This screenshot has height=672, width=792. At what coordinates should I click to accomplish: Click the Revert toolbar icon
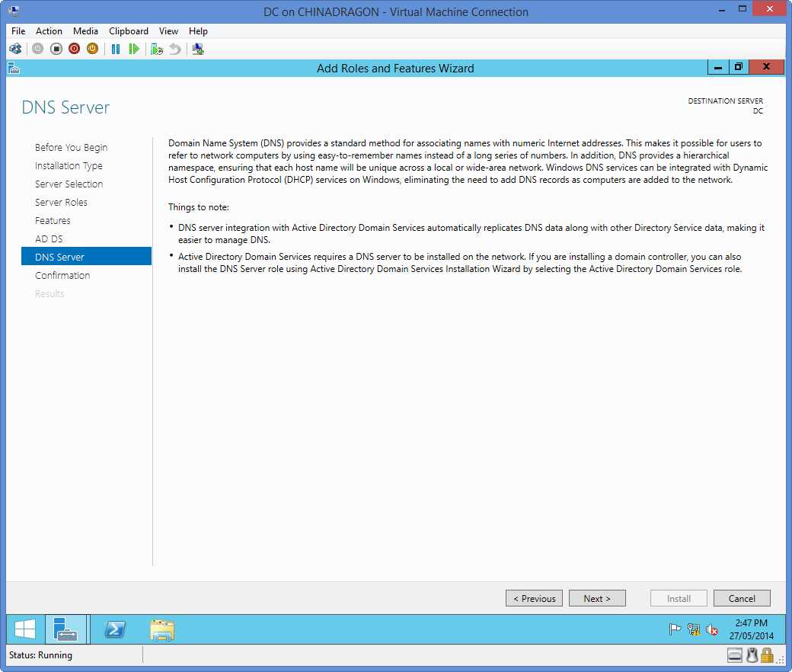pos(174,49)
